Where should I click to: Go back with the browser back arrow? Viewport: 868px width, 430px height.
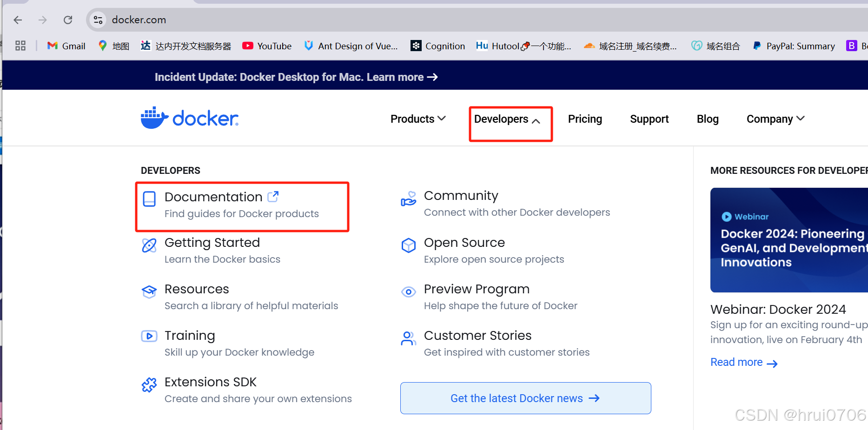click(18, 20)
